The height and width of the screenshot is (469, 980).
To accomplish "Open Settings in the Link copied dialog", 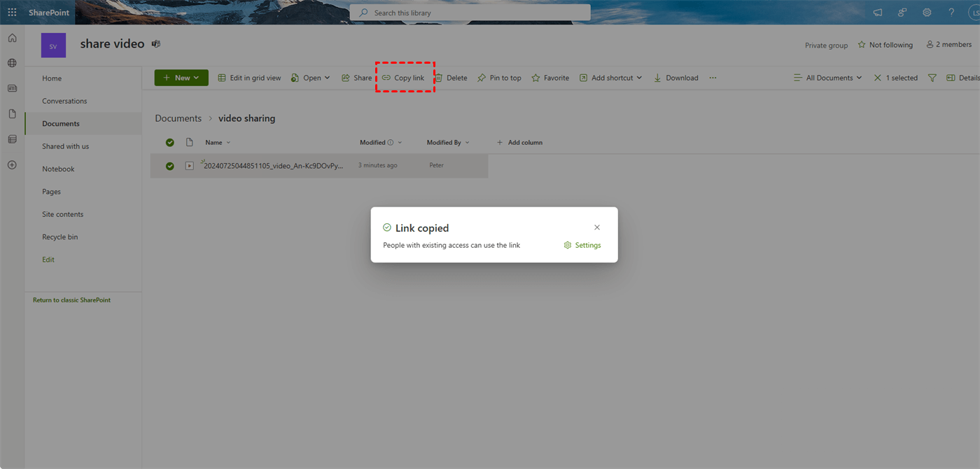I will click(582, 245).
